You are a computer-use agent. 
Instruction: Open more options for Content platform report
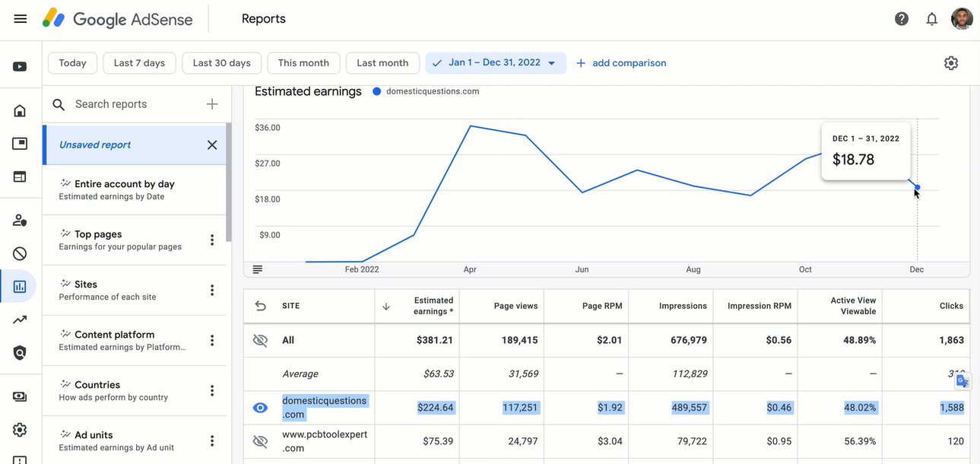tap(212, 341)
